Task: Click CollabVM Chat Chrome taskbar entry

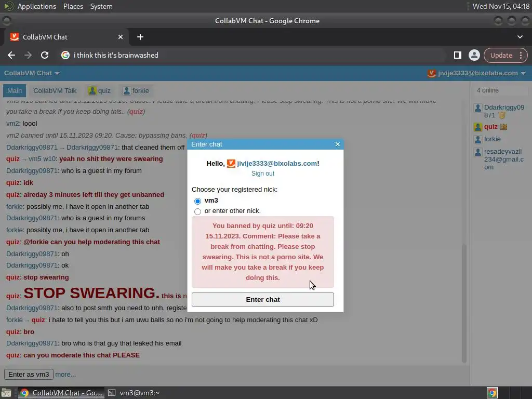Action: (61, 393)
